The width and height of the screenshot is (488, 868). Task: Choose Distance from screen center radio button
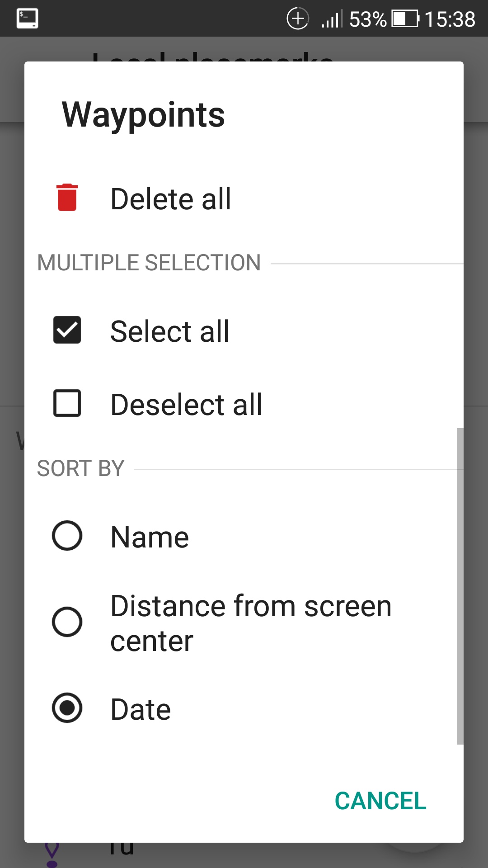[x=67, y=622]
